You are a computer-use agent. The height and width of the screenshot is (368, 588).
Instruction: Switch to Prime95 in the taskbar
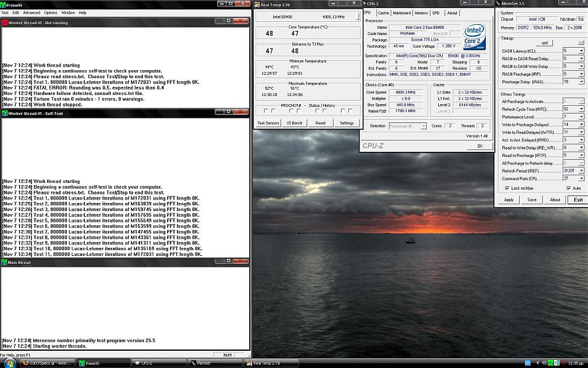point(103,363)
